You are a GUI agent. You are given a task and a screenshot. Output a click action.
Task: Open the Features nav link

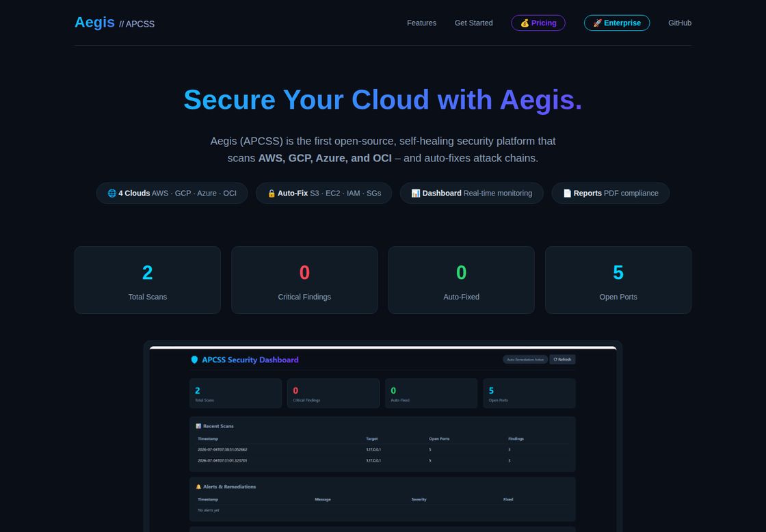[x=421, y=23]
